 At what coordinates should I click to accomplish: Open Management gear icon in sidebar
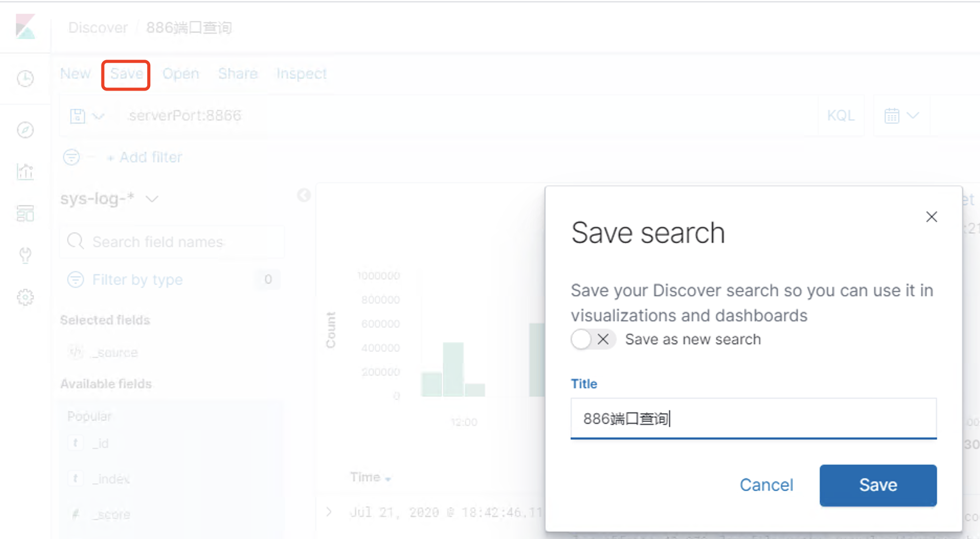pyautogui.click(x=25, y=297)
